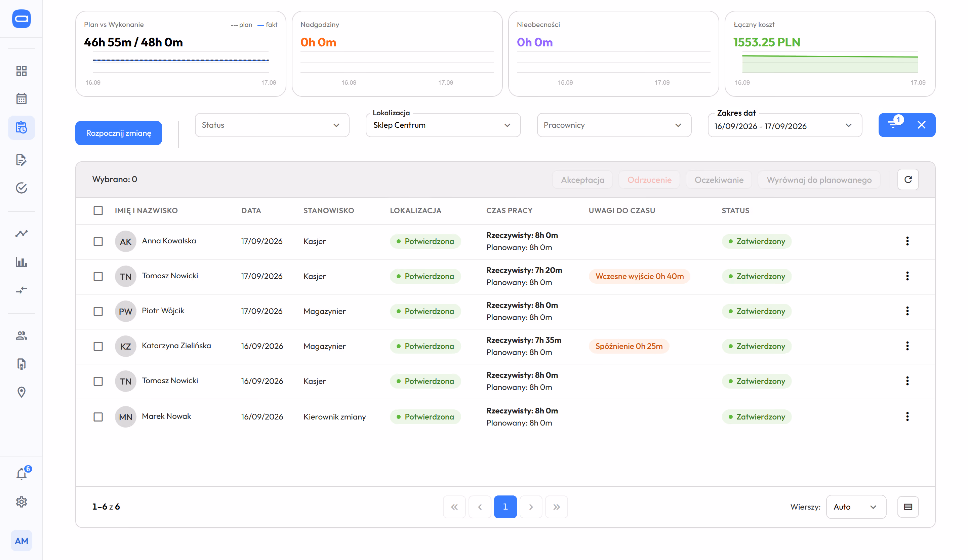Open settings gear in the sidebar
Screen dimensions: 968x560
pyautogui.click(x=22, y=502)
